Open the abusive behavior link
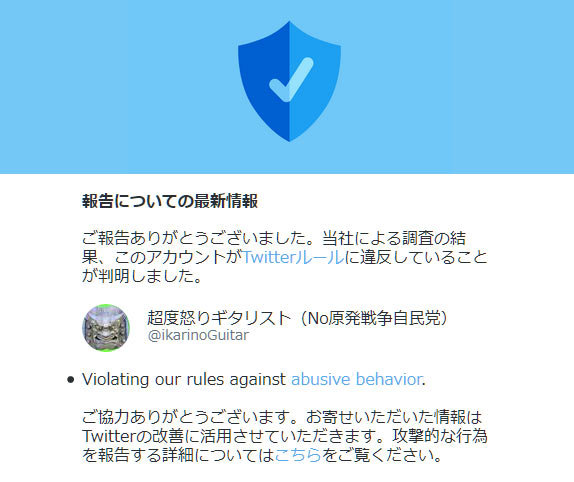The image size is (574, 482). click(x=357, y=379)
